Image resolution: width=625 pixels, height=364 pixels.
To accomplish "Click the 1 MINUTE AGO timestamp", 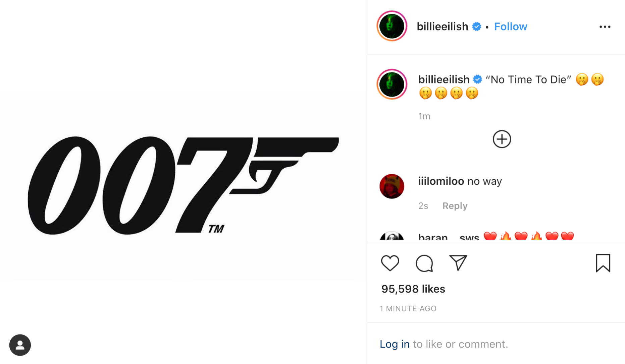I will click(408, 309).
